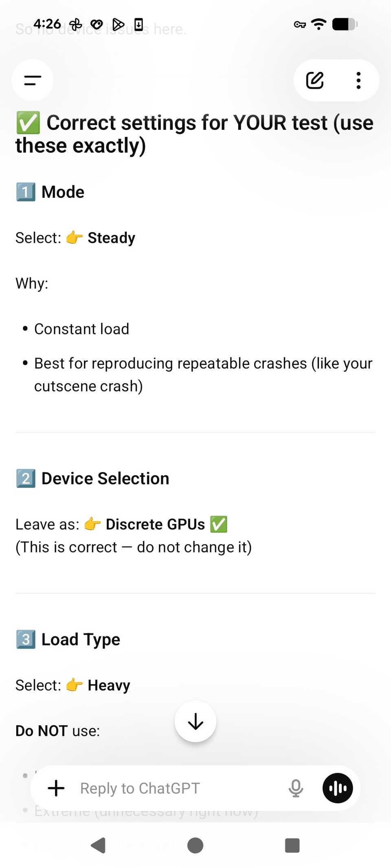
Task: Tap the plus attachment icon
Action: (56, 788)
